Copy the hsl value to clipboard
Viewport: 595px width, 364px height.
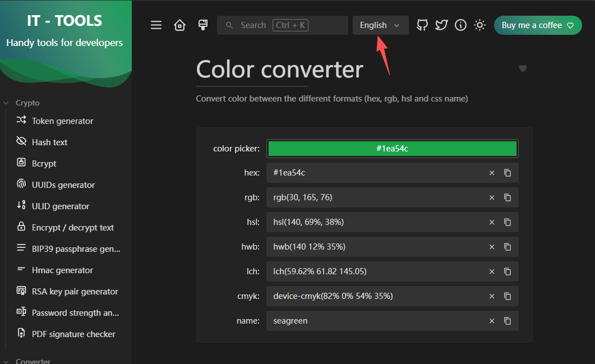[508, 222]
